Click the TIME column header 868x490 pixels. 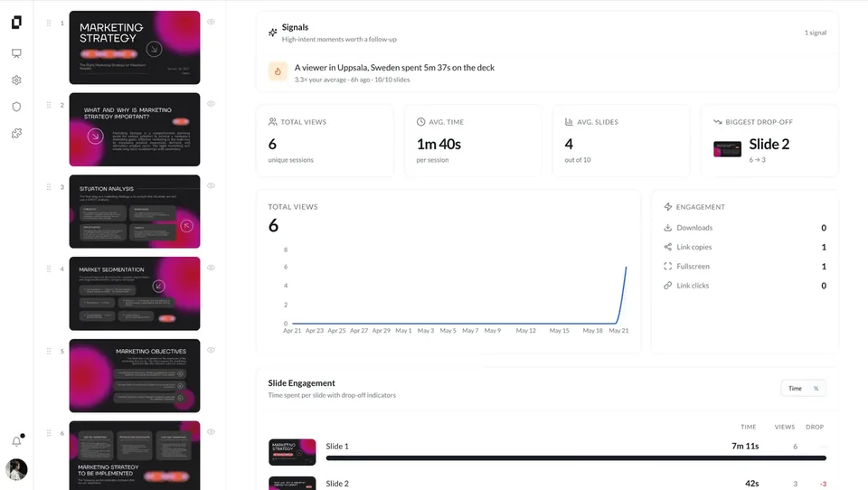tap(749, 427)
